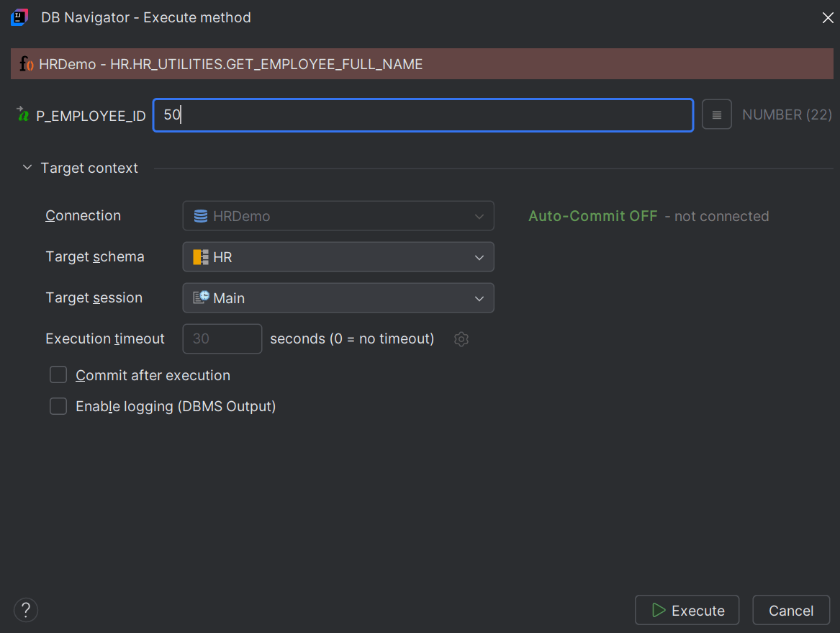840x633 pixels.
Task: Click the play icon on the Execute button
Action: pos(659,610)
